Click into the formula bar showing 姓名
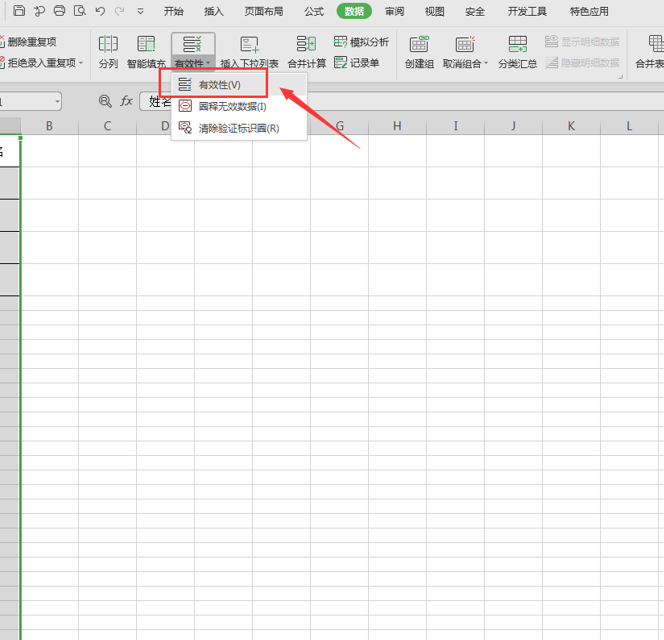Image resolution: width=664 pixels, height=640 pixels. (401, 102)
